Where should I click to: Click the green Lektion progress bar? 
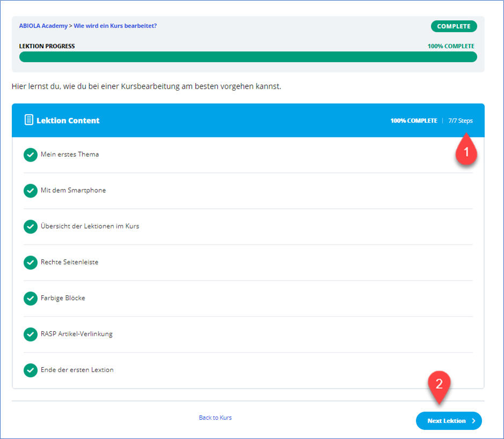click(248, 57)
